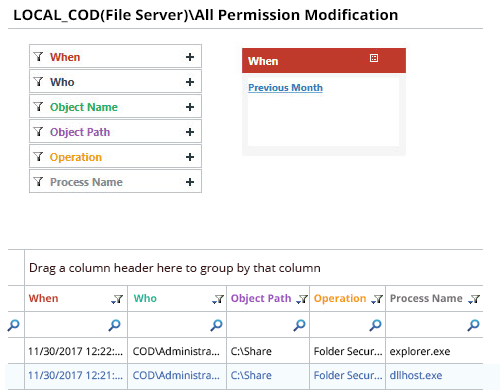The height and width of the screenshot is (390, 500).
Task: Expand the Who filter with plus
Action: [x=190, y=82]
